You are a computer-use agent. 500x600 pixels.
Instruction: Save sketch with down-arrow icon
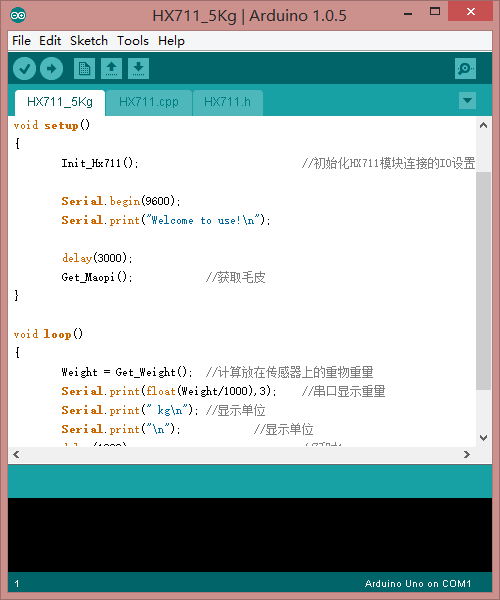[x=138, y=68]
